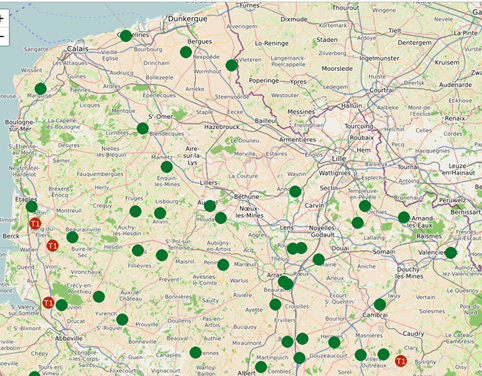Select the green marker near Annœullin
Viewport: 482px width, 376px height.
pos(295,191)
